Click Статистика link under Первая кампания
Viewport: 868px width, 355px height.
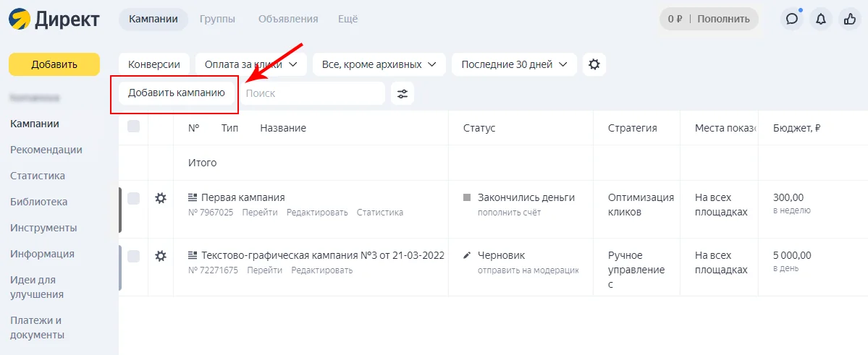(380, 213)
